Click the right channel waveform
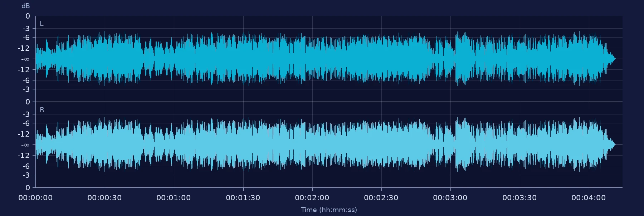Viewport: 644px width, 216px height. click(326, 144)
